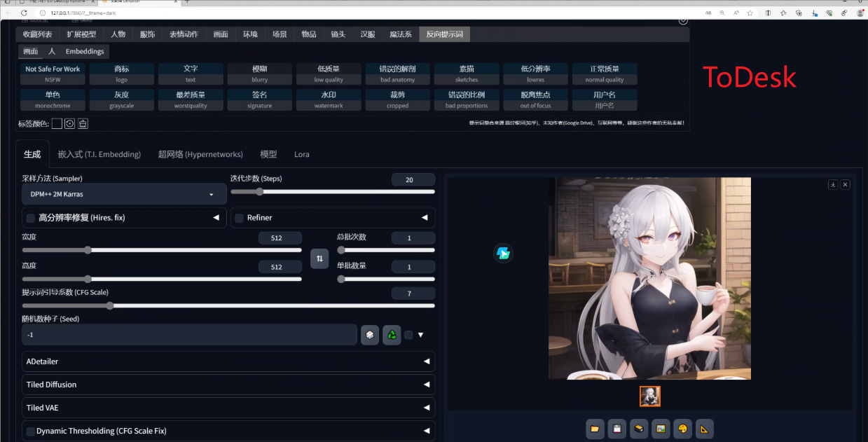Add the blurry negative tag

260,74
